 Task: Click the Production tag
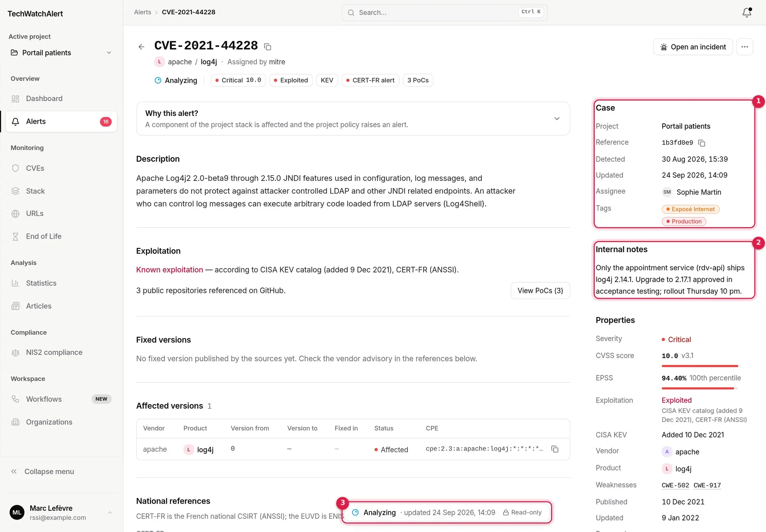684,222
